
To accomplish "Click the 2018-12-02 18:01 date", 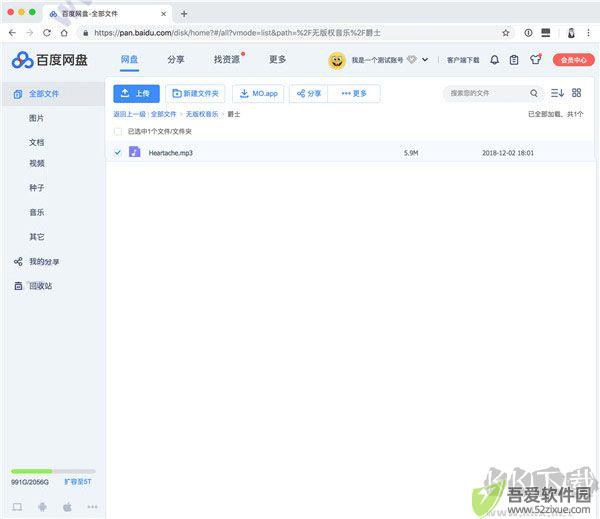I will pos(507,153).
